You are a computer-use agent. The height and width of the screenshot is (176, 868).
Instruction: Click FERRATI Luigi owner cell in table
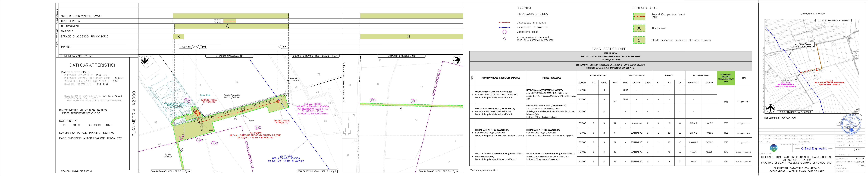pyautogui.click(x=500, y=133)
